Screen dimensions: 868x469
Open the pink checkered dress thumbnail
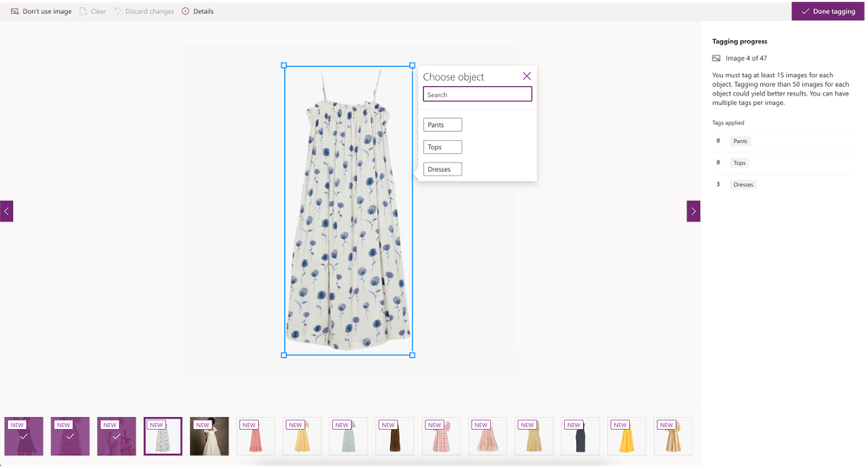pos(441,436)
